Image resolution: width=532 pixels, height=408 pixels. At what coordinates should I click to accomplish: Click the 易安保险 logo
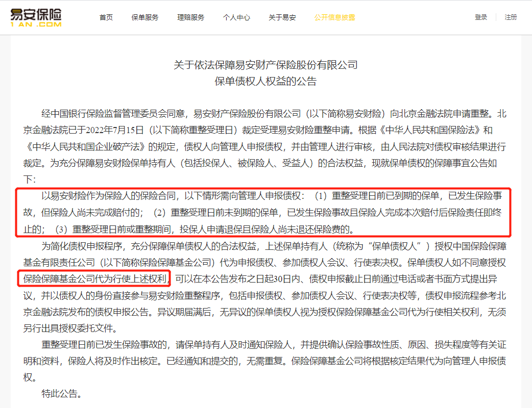click(x=36, y=17)
